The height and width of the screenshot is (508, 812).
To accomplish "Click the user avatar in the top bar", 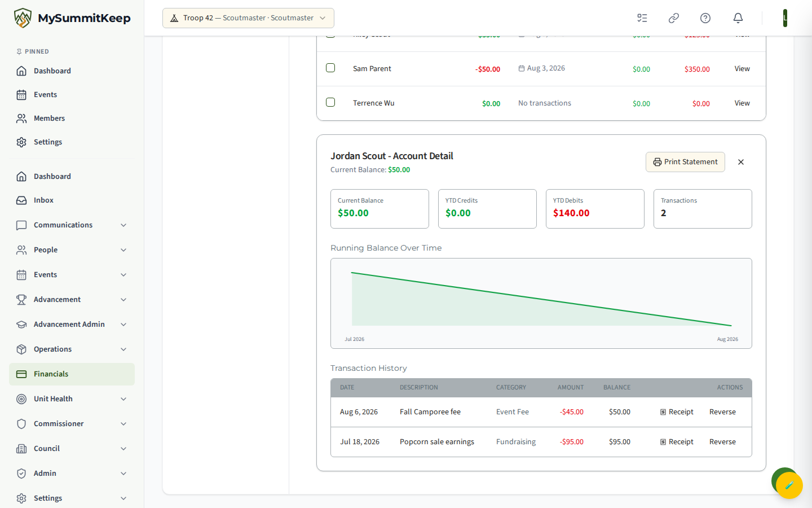I will [x=785, y=18].
